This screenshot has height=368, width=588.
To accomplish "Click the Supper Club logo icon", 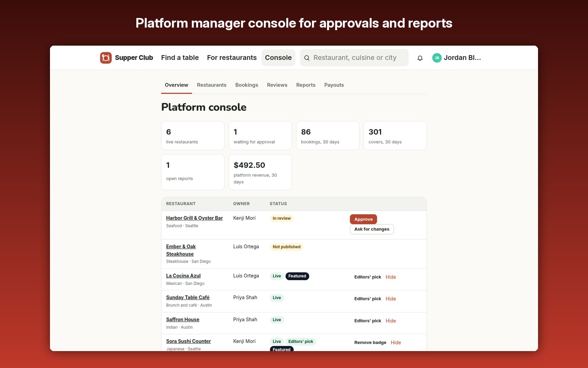I will pos(106,58).
